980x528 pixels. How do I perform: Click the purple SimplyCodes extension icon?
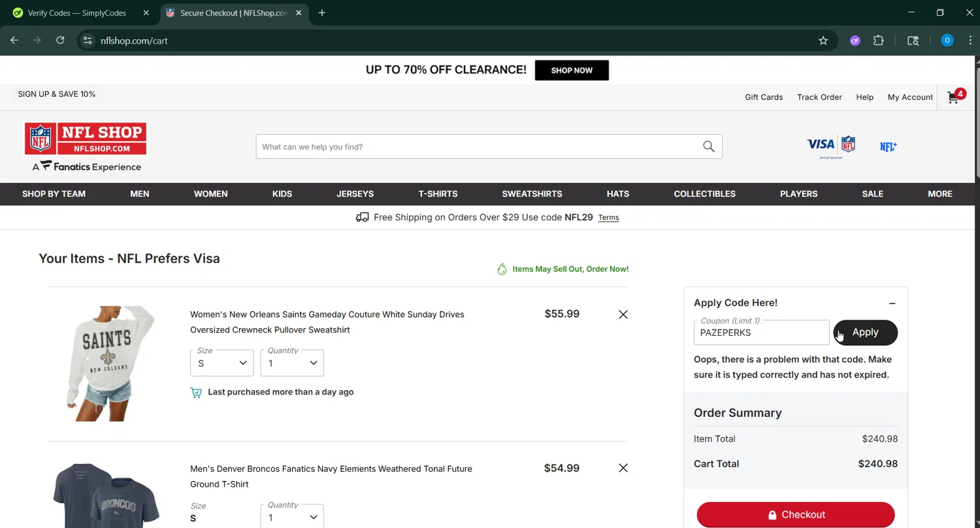point(855,41)
